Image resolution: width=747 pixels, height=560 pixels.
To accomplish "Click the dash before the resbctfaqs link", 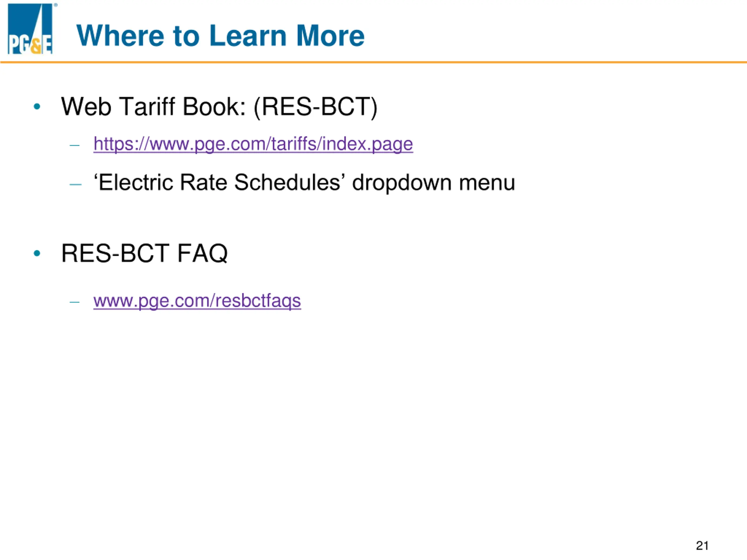I will [75, 302].
